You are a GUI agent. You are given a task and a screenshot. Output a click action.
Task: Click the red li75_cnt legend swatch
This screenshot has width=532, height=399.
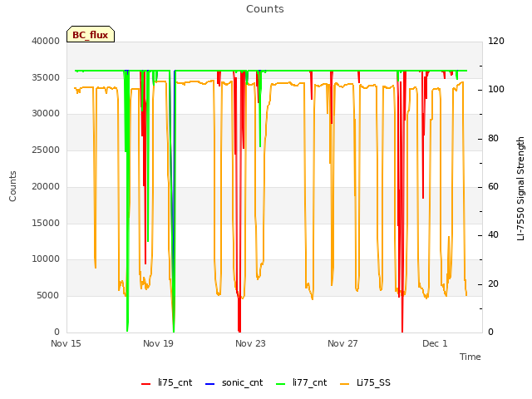(146, 384)
